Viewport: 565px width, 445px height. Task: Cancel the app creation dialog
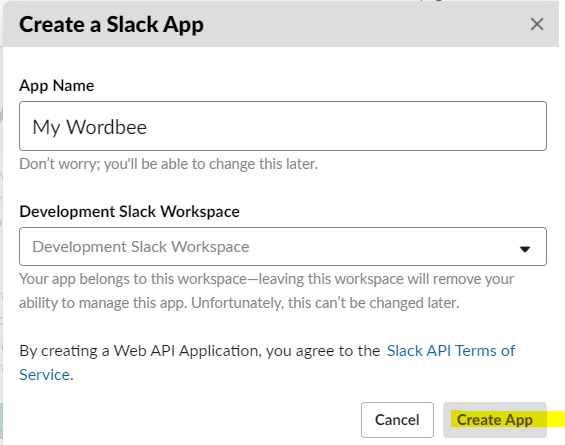click(397, 420)
